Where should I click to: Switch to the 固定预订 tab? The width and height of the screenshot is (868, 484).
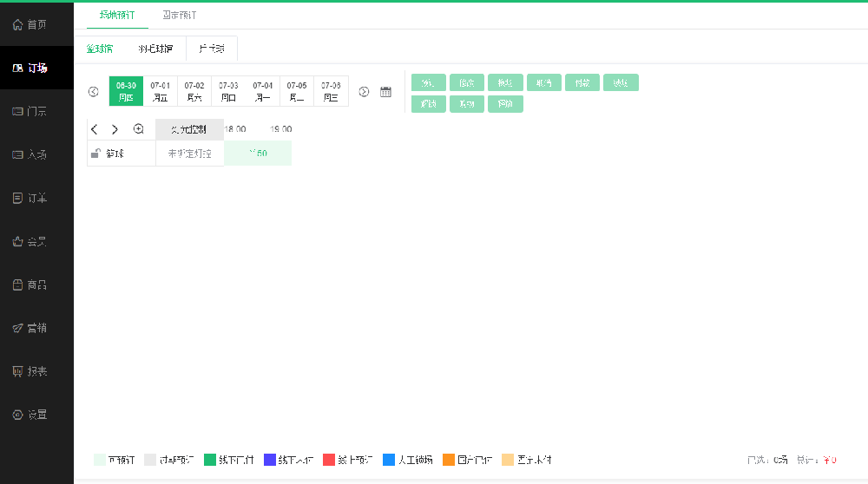click(179, 16)
